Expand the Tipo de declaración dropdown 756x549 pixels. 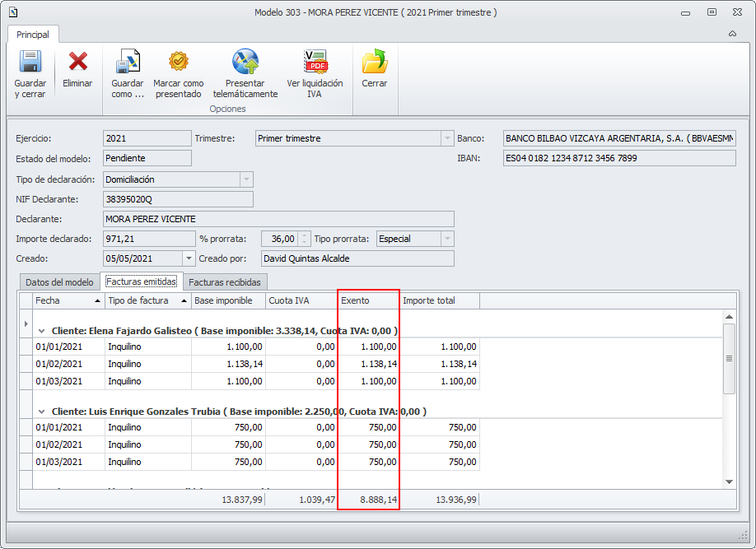pos(245,179)
